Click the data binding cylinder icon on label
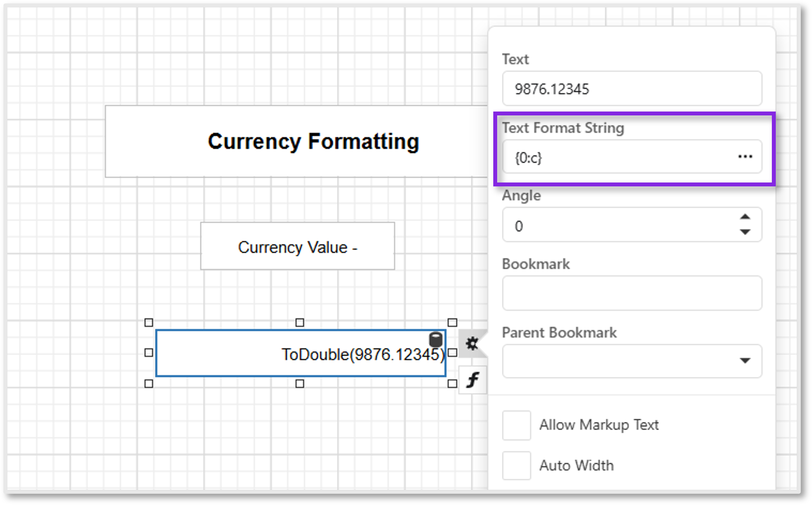 435,340
